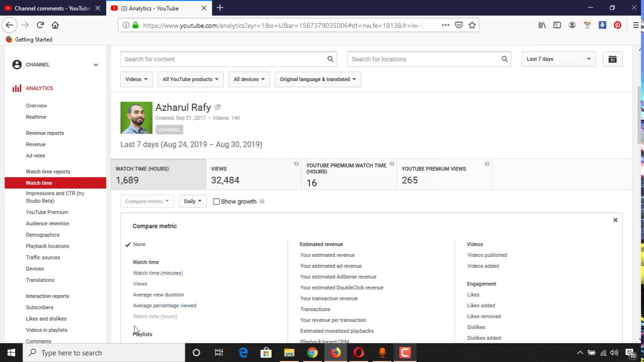644x362 pixels.
Task: Close the Compare metric panel
Action: pyautogui.click(x=615, y=220)
